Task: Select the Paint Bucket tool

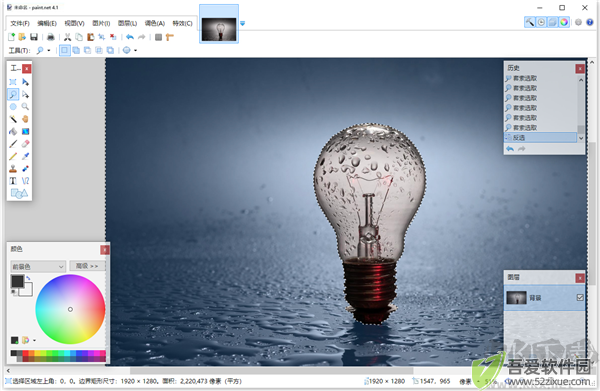Action: (x=13, y=131)
